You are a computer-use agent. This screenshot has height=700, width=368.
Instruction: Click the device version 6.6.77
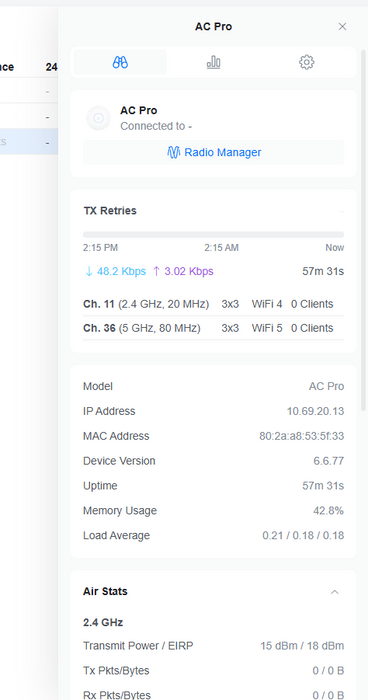(329, 461)
